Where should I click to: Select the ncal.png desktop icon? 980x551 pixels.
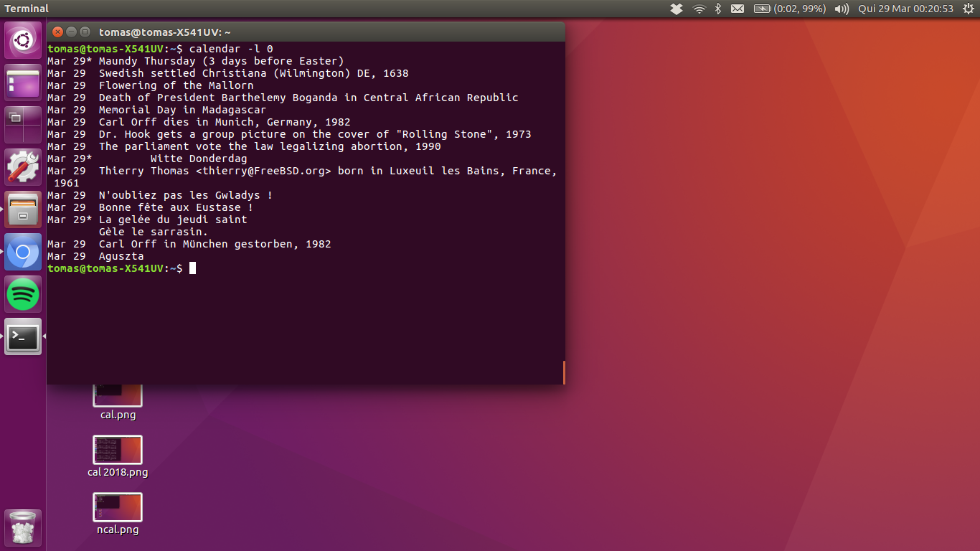tap(117, 508)
